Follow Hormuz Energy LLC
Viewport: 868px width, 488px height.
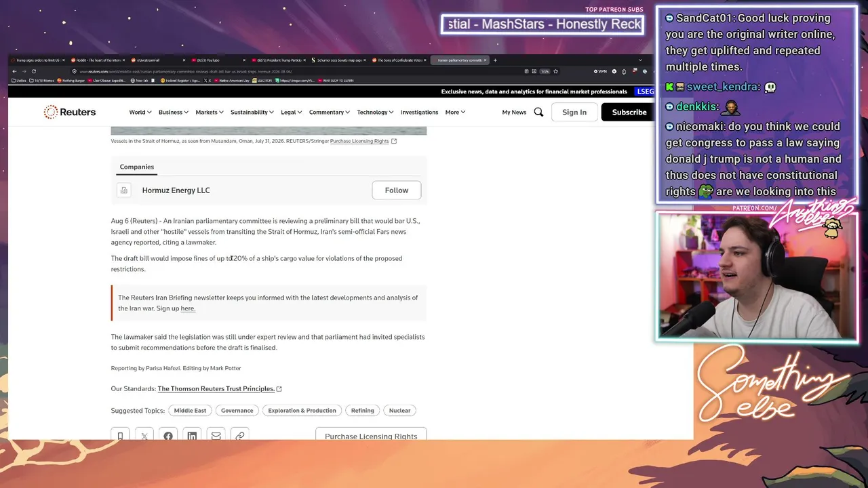point(397,190)
